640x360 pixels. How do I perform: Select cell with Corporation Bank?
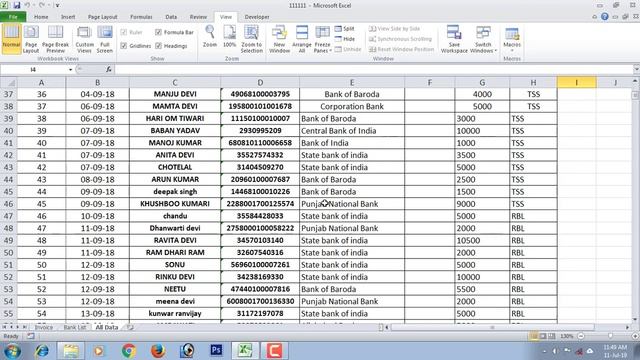pos(352,107)
